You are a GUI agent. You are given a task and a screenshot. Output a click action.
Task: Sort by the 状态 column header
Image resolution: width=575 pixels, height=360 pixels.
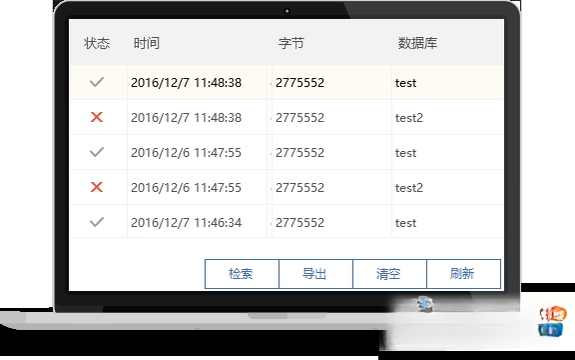[97, 43]
